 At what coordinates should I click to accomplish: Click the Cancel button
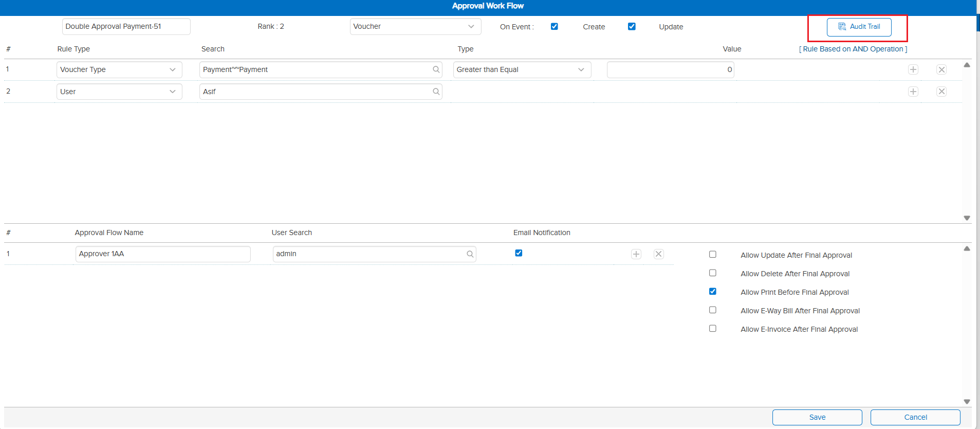[915, 417]
